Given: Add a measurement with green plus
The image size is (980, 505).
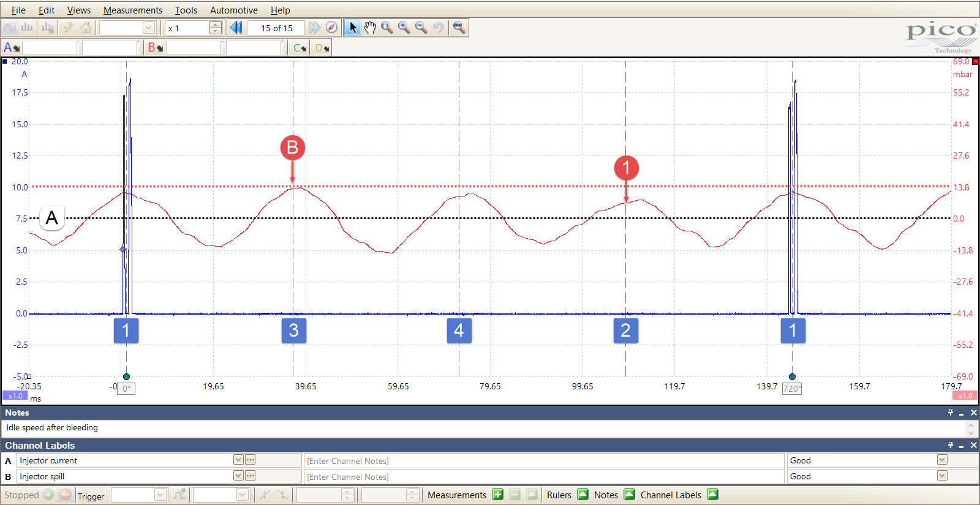Looking at the screenshot, I should [498, 495].
